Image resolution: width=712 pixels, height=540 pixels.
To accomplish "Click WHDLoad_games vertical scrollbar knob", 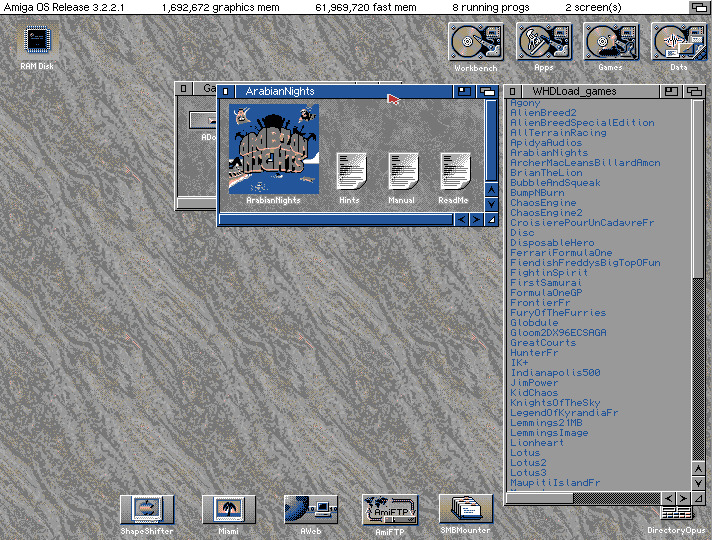I will 698,188.
